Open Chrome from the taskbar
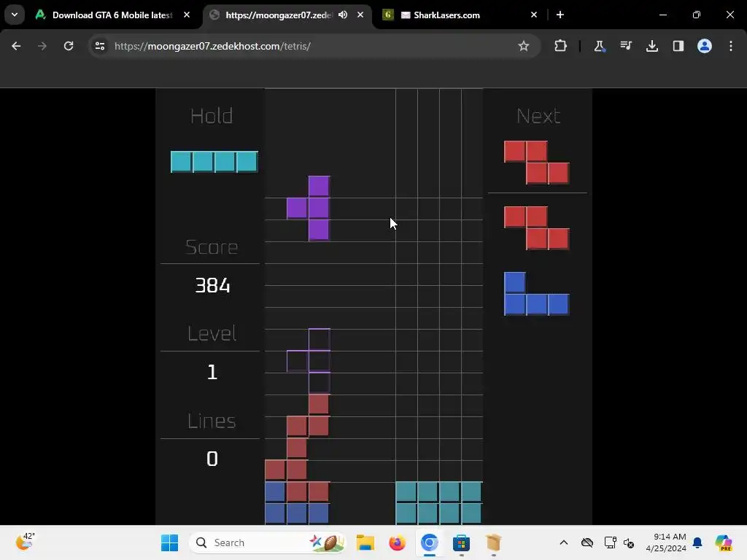This screenshot has height=560, width=747. pos(429,542)
